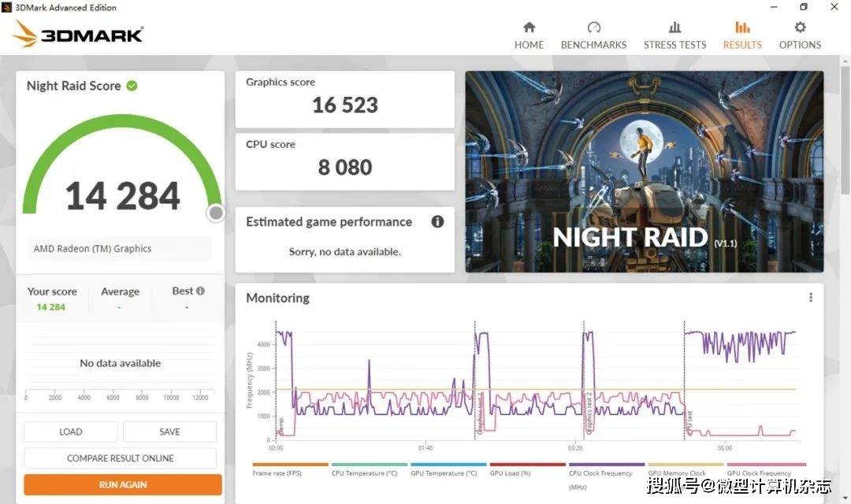Click the Graphics test 2 graph marker
Viewport: 851px width, 504px height.
click(x=589, y=413)
